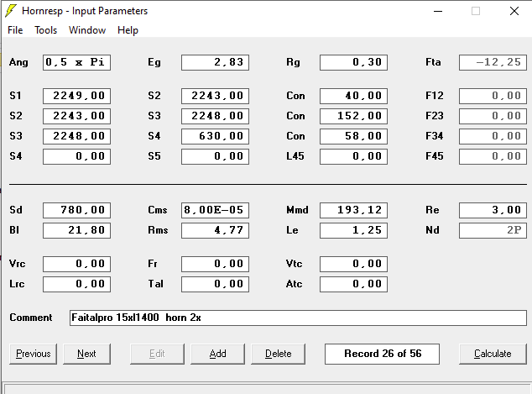The height and width of the screenshot is (394, 532).
Task: Click the Hornresp lightning bolt title icon
Action: (x=11, y=11)
